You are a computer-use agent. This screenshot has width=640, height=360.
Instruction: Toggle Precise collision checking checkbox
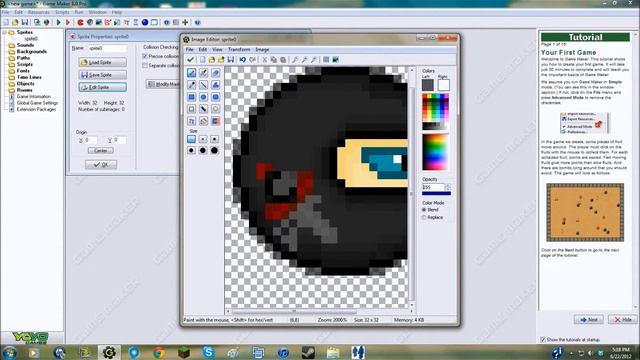tap(145, 56)
